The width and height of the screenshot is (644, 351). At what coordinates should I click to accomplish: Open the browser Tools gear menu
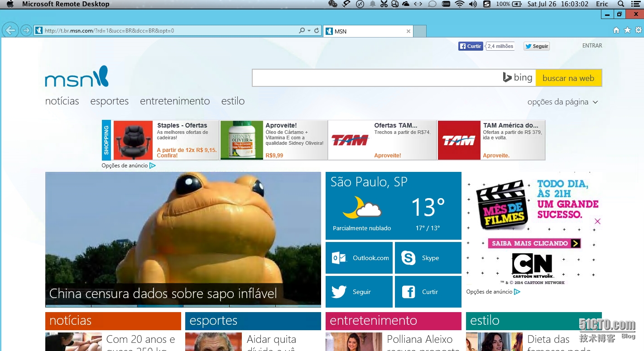639,30
